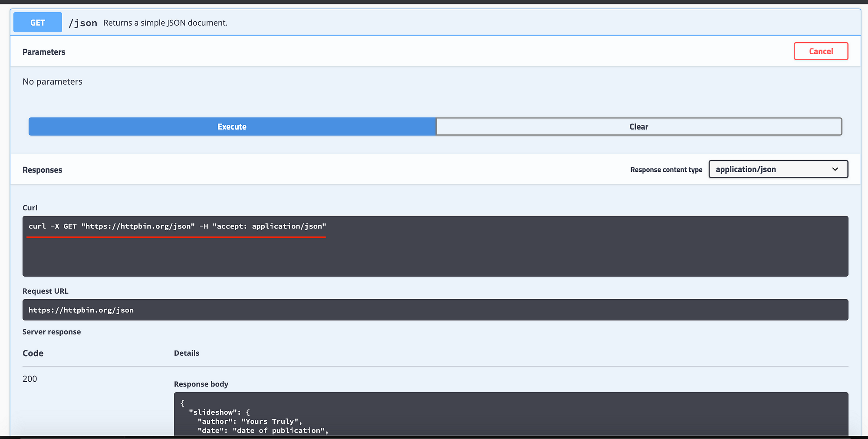
Task: Click the Request URL https://httpbin.org/json
Action: coord(81,310)
